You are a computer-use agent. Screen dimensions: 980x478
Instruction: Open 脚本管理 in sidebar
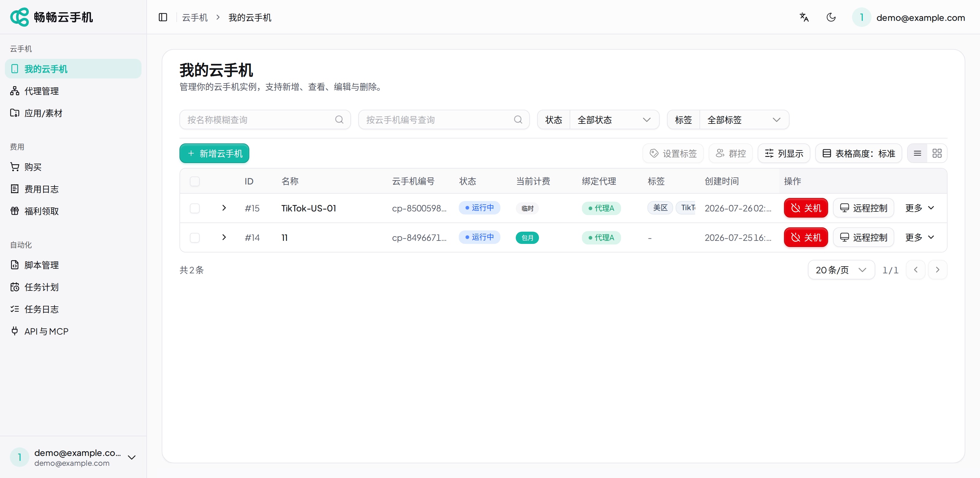click(x=73, y=265)
